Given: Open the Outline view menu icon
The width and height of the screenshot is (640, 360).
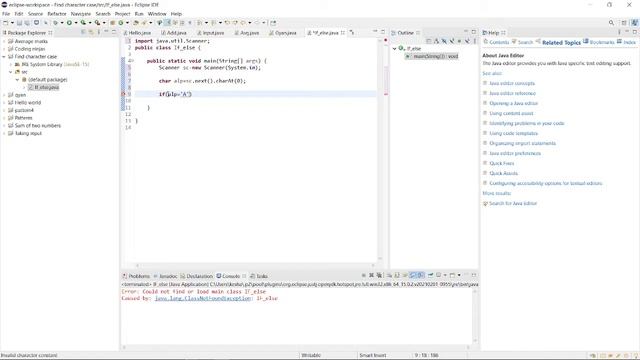Looking at the screenshot, I should pyautogui.click(x=475, y=41).
